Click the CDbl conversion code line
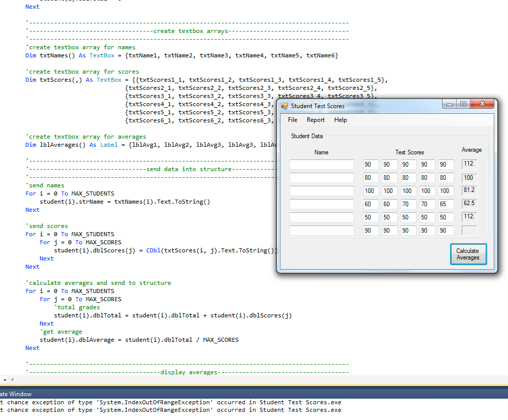The width and height of the screenshot is (508, 420). (165, 250)
